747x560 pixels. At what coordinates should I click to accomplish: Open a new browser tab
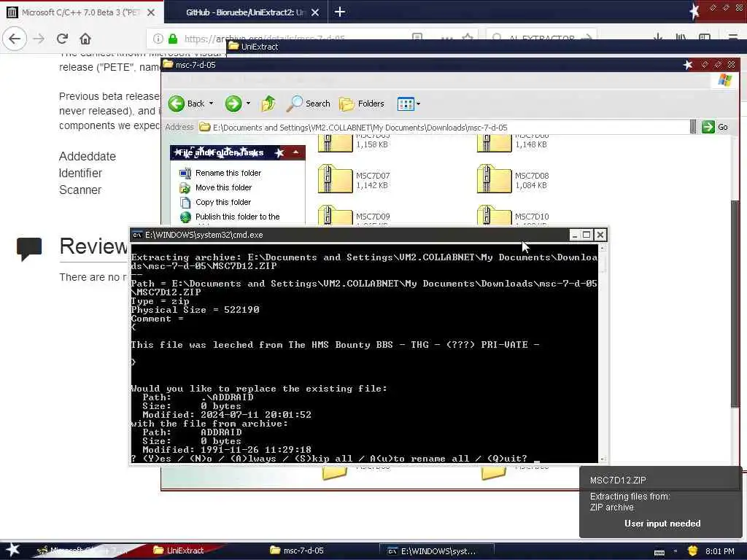coord(340,12)
